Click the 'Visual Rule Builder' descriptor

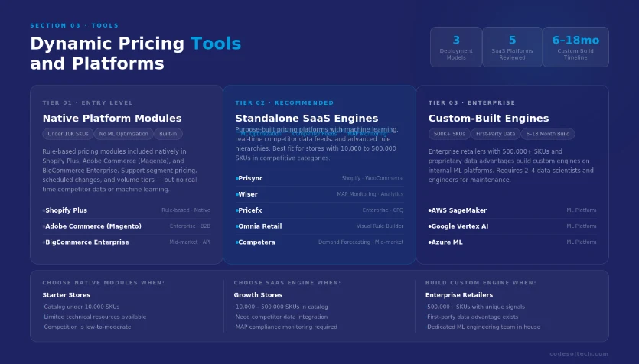click(380, 226)
